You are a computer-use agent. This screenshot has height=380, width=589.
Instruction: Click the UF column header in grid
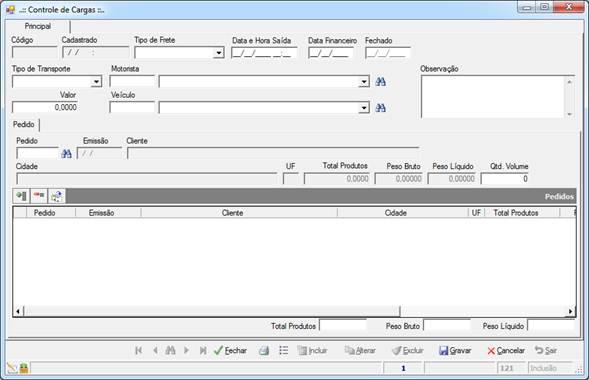tap(476, 213)
